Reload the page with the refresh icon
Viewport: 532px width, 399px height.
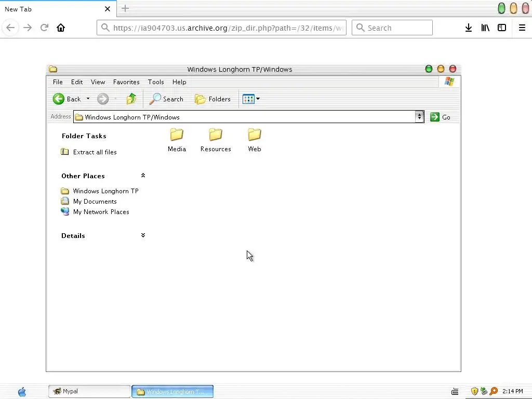coord(44,28)
